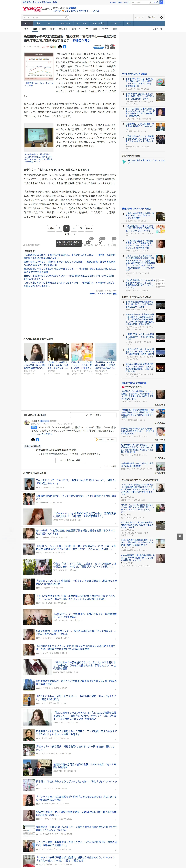186x868 pixels.
Task: Select エキスパート main tab
Action: pos(64,24)
